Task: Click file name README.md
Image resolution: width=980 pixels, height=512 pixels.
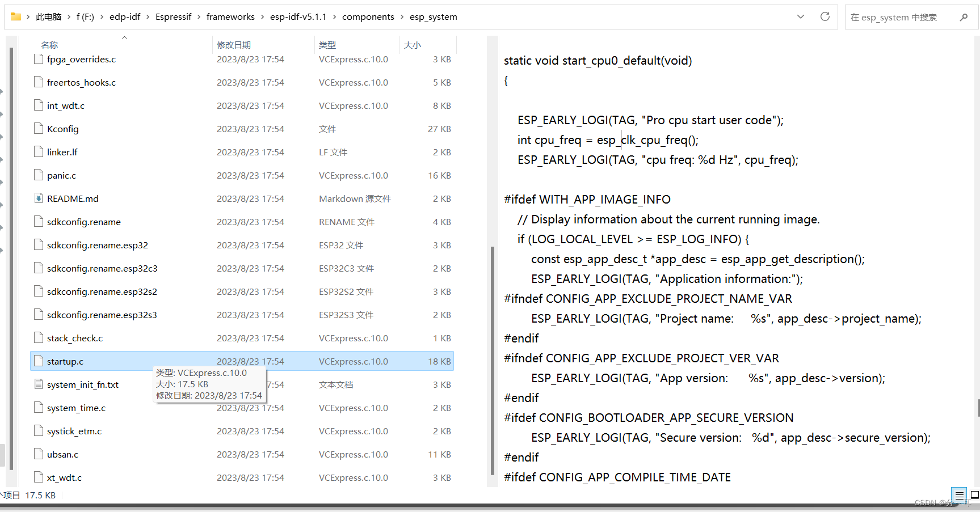Action: [73, 198]
